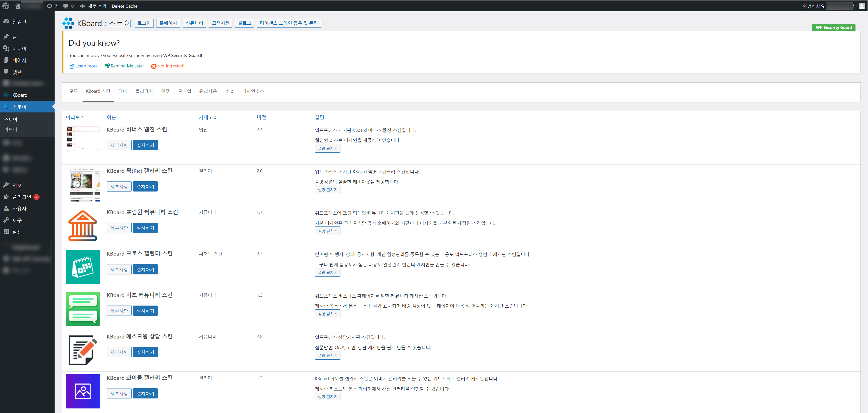Click the WP Security Guard green tab
The width and height of the screenshot is (868, 413).
(833, 27)
